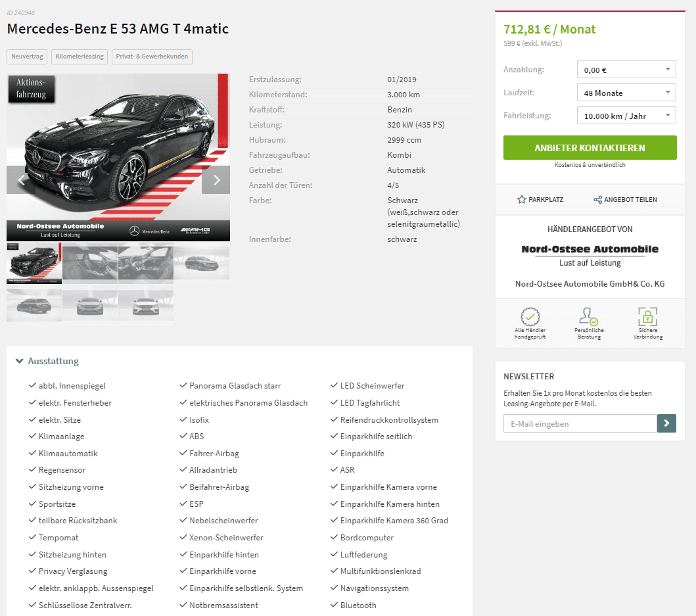Submit the newsletter email with the arrow button
This screenshot has width=696, height=616.
click(x=666, y=423)
